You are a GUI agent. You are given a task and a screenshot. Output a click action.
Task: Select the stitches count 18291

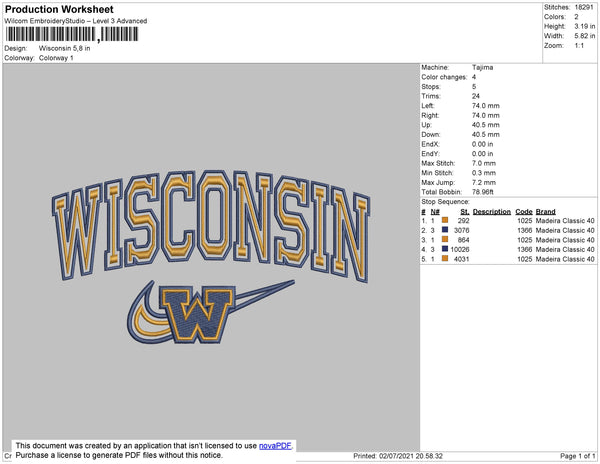tap(584, 7)
